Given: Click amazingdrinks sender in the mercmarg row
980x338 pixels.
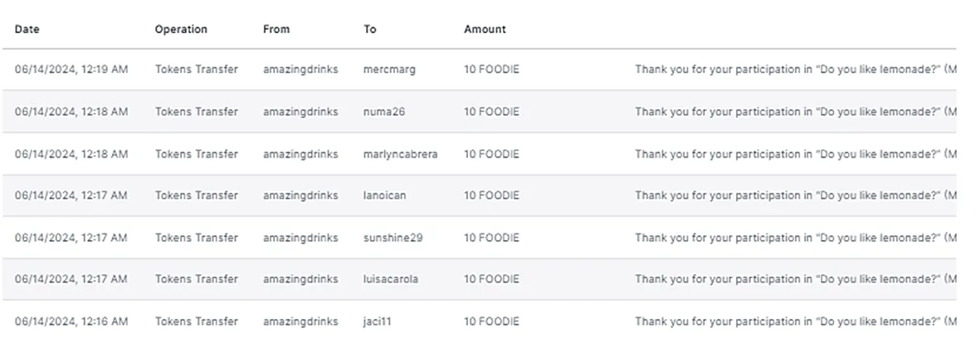Looking at the screenshot, I should pyautogui.click(x=300, y=70).
